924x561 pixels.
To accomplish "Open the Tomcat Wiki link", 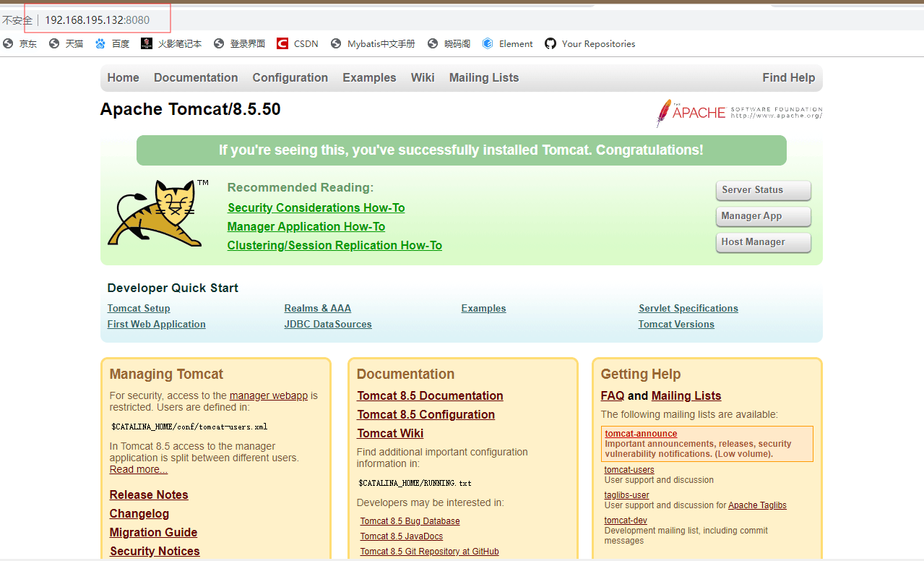I will tap(390, 434).
